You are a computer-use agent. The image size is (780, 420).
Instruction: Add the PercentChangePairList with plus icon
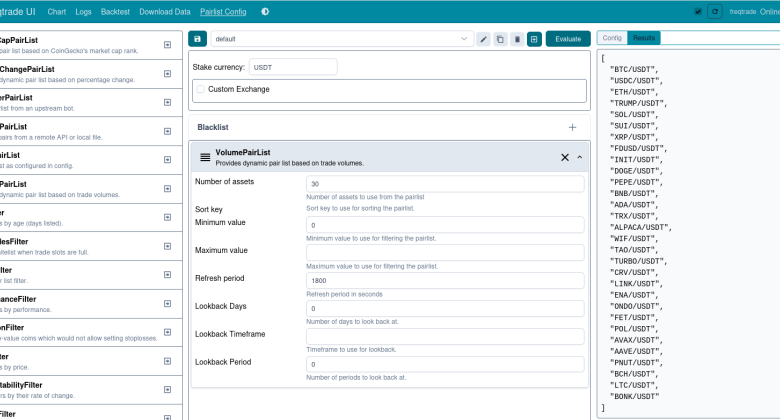coord(168,74)
